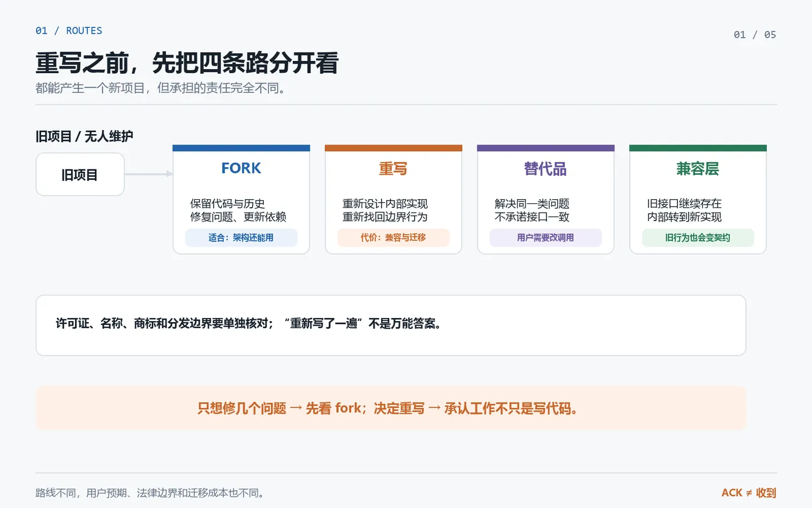Click the 旧项目 / 无人维护 heading
Screen dimensions: 812x508
click(x=84, y=136)
